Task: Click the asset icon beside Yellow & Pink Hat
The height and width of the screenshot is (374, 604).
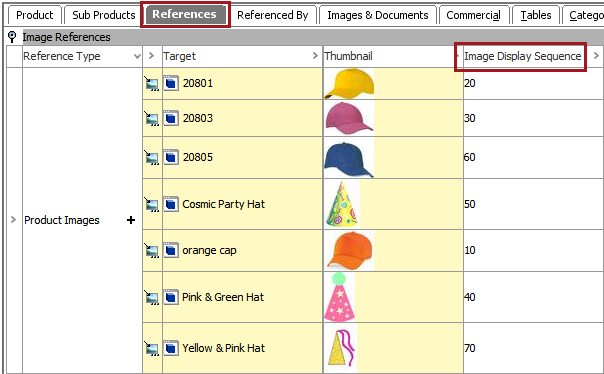Action: coord(171,348)
